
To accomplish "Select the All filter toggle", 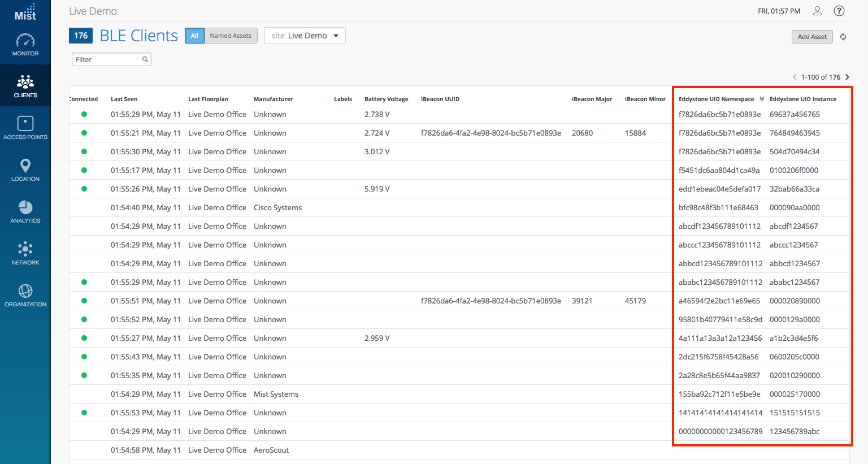I will click(194, 36).
